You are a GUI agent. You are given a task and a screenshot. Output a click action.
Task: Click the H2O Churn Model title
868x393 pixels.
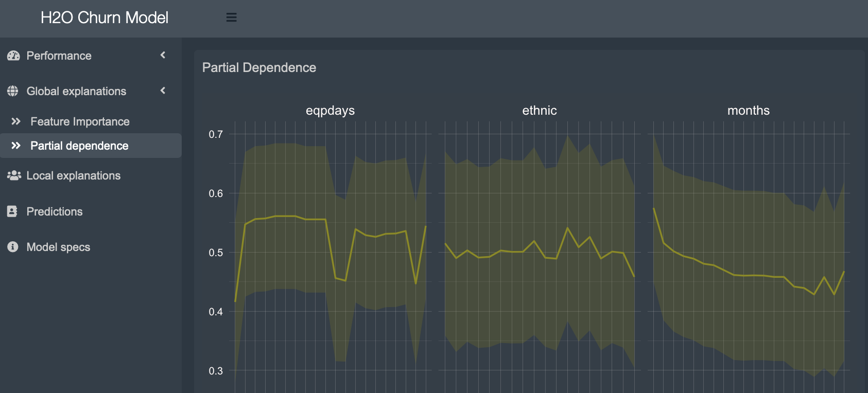tap(105, 17)
